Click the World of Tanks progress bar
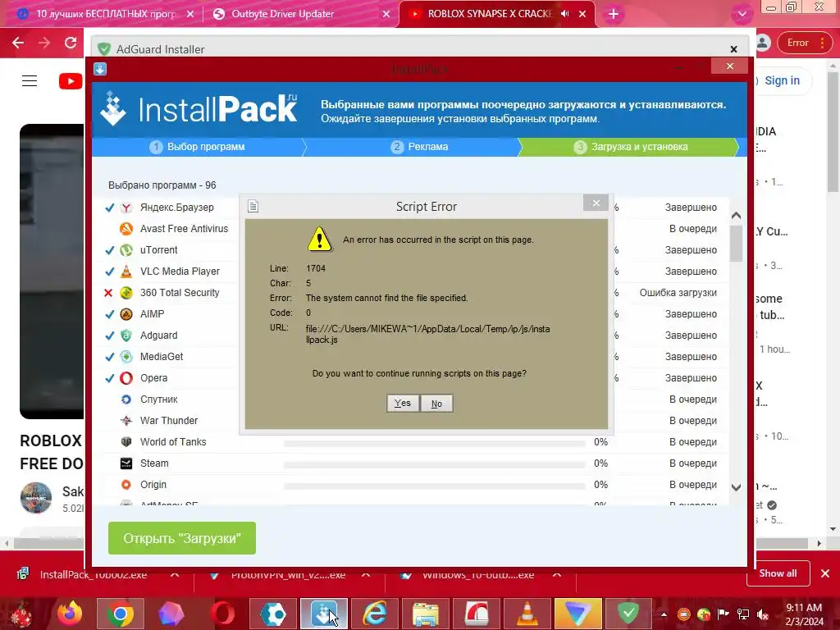The height and width of the screenshot is (630, 840). click(435, 444)
